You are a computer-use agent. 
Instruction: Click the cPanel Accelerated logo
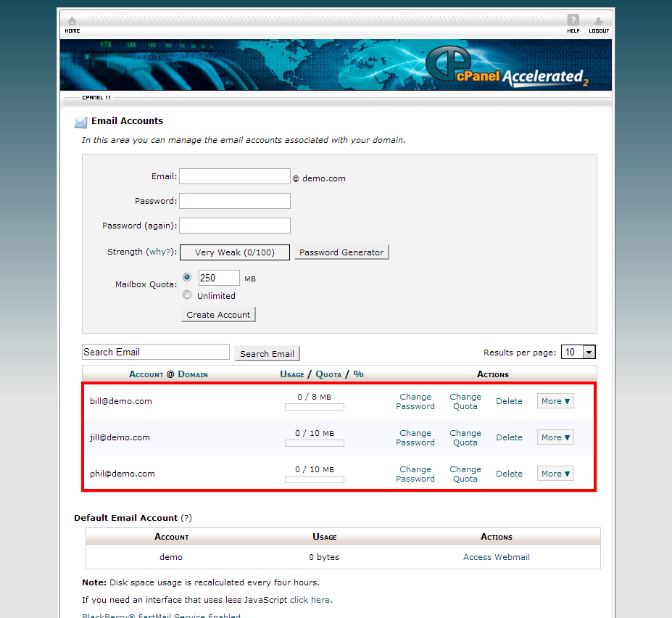pos(507,67)
